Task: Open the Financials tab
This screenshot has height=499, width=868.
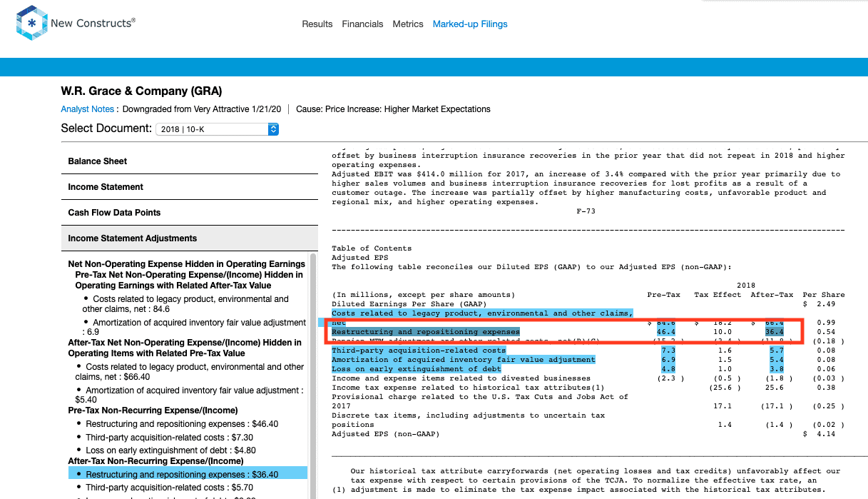Action: click(362, 24)
